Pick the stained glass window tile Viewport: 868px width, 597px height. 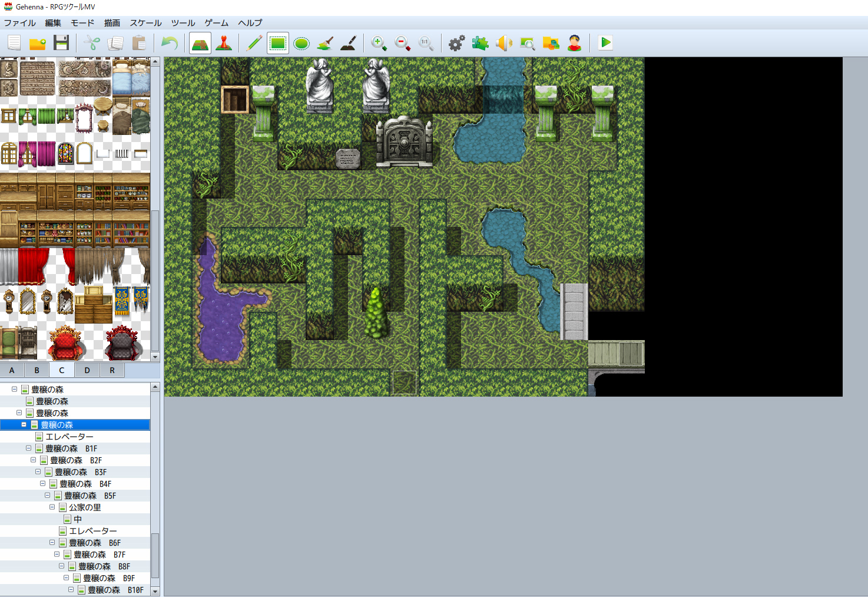pyautogui.click(x=65, y=153)
